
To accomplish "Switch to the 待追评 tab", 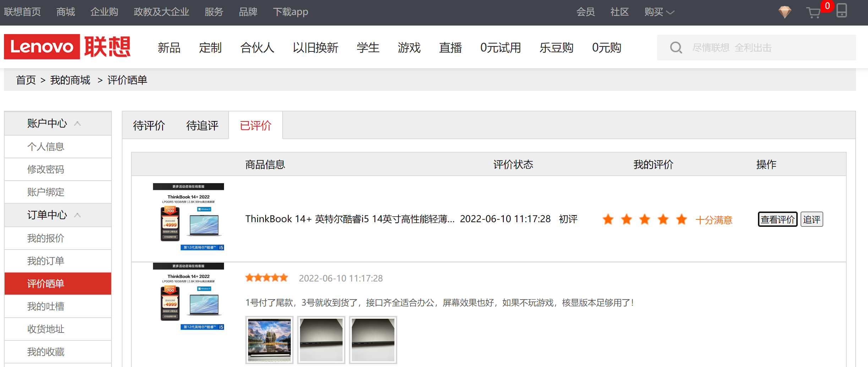I will [x=202, y=126].
